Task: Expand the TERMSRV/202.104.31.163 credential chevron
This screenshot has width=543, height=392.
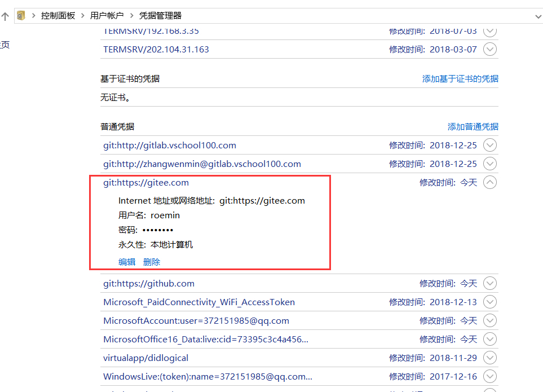Action: [489, 49]
